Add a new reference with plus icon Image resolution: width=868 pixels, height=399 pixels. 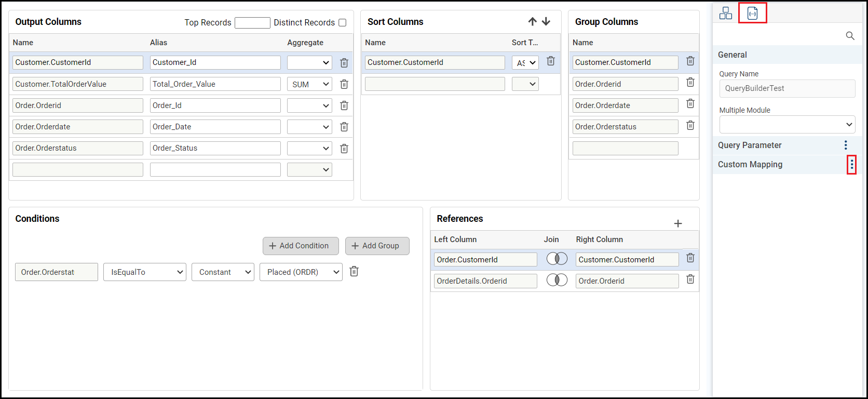pyautogui.click(x=677, y=223)
